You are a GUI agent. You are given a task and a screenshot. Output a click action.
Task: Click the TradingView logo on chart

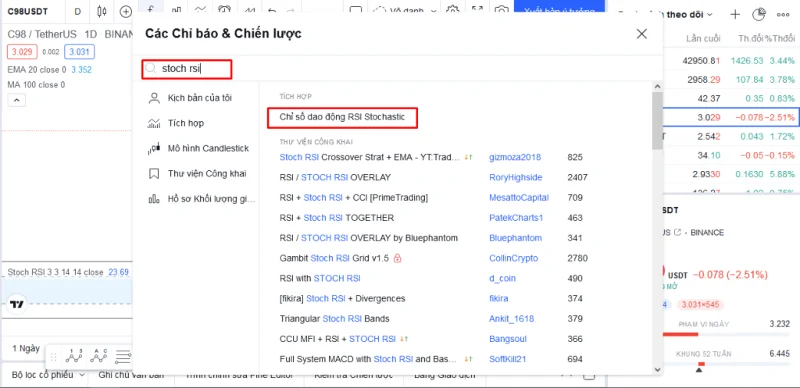(17, 304)
